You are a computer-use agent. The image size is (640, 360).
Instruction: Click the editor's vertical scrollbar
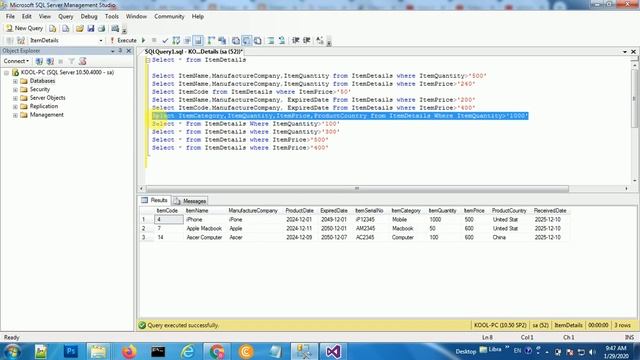634,98
